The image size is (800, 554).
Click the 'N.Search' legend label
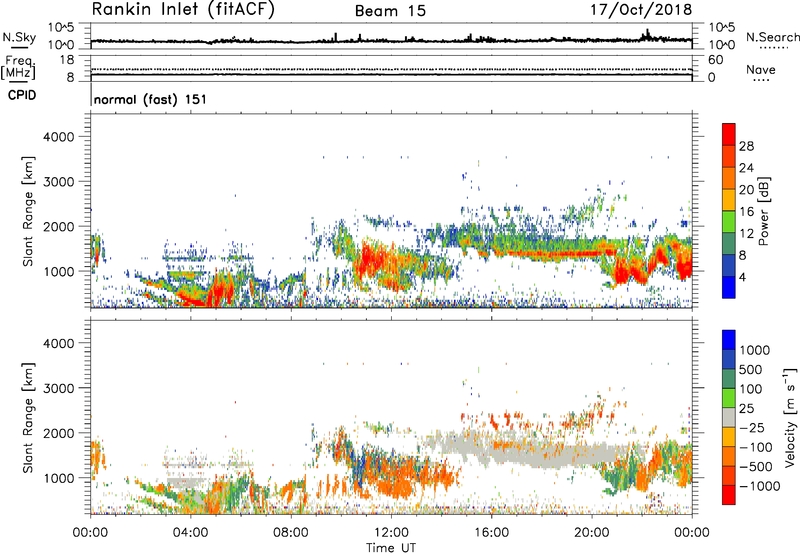tap(772, 37)
